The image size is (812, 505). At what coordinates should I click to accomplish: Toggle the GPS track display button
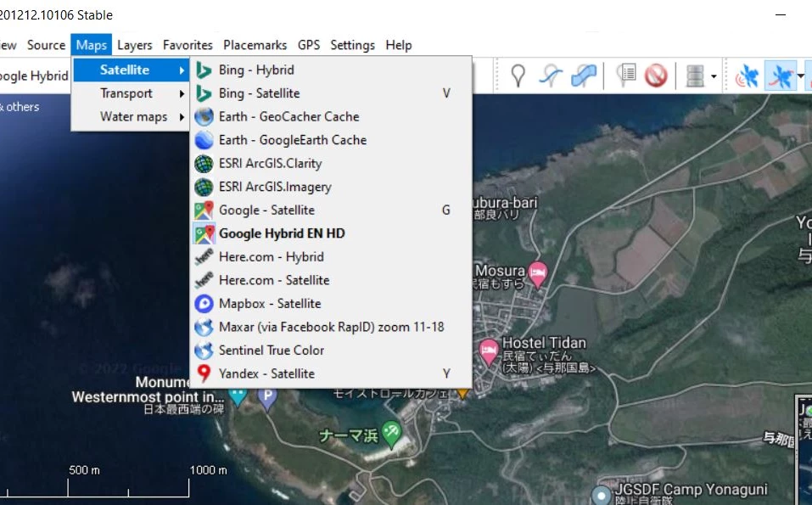pyautogui.click(x=779, y=76)
